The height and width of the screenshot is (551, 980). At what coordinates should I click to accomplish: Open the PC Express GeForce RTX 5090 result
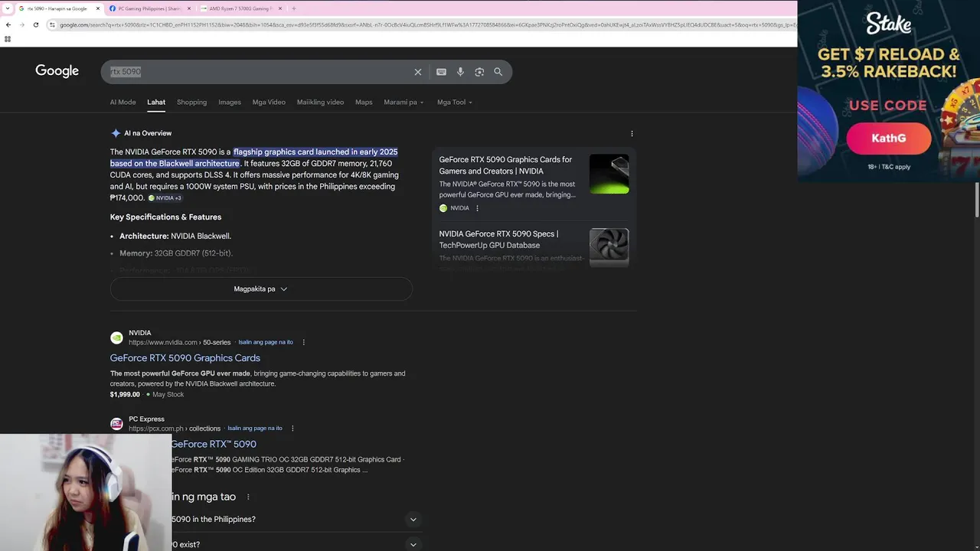click(214, 444)
